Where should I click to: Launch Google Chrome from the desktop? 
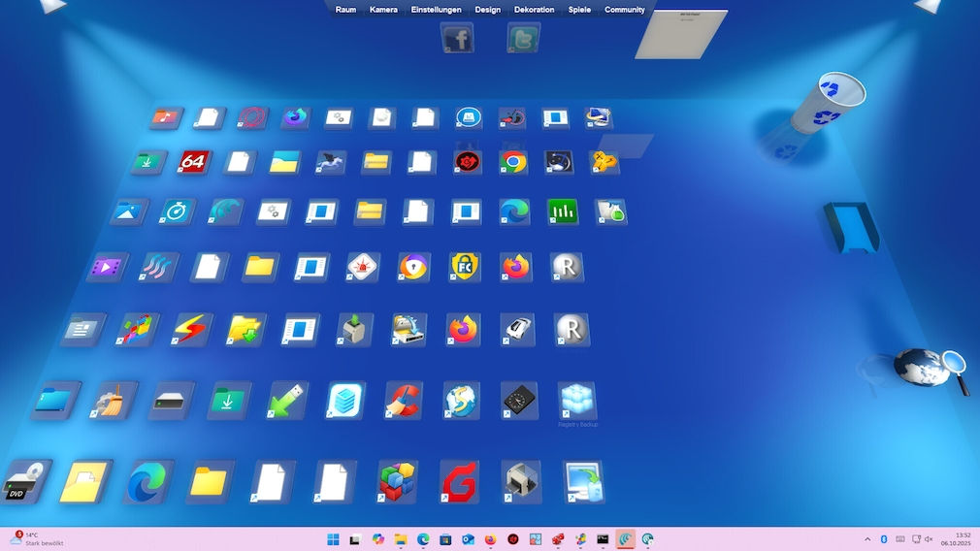tap(513, 162)
